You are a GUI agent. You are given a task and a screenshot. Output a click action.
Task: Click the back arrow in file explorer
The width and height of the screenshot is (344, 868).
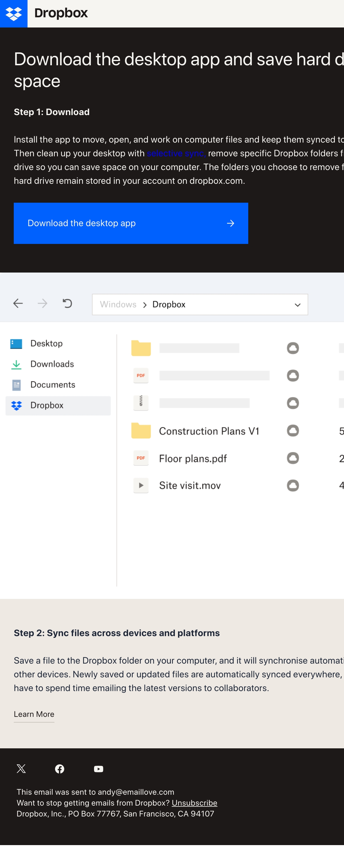click(18, 303)
